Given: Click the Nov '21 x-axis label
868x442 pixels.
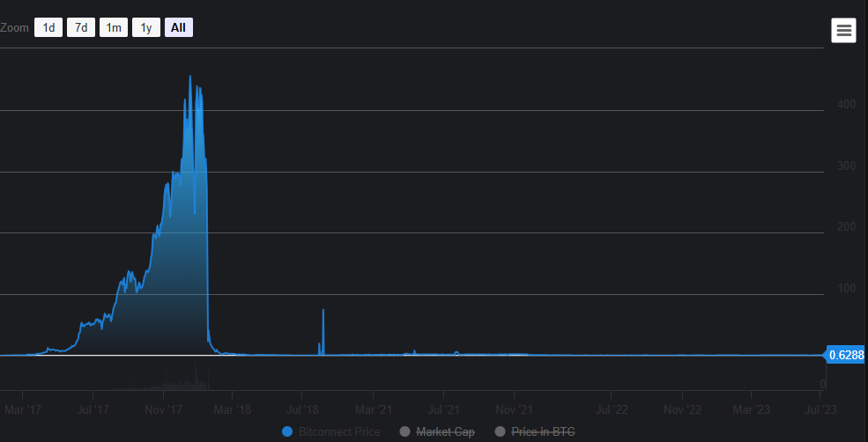Looking at the screenshot, I should [514, 409].
